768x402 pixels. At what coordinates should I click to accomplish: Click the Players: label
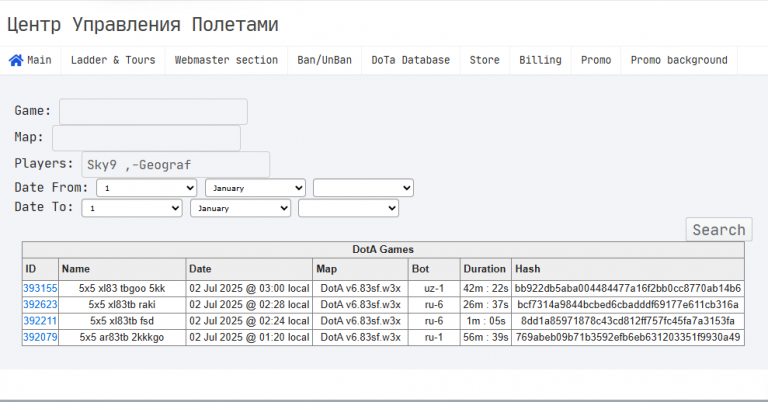click(44, 164)
